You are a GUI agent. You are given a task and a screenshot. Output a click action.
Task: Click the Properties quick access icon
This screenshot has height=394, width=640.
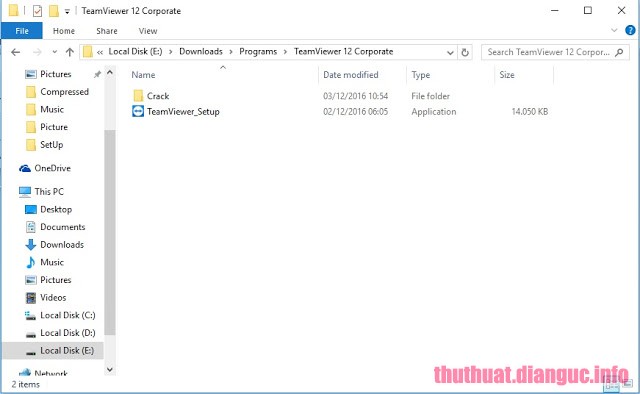tap(37, 11)
